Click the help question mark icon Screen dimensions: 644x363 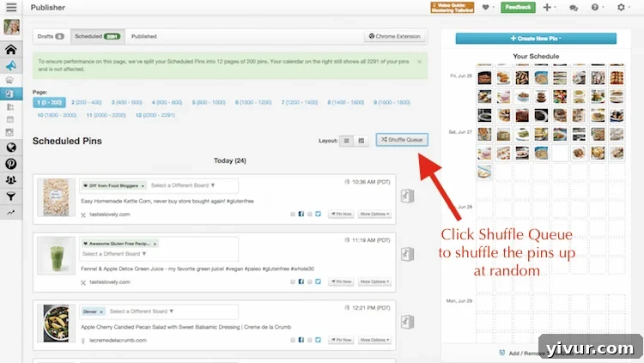(595, 8)
